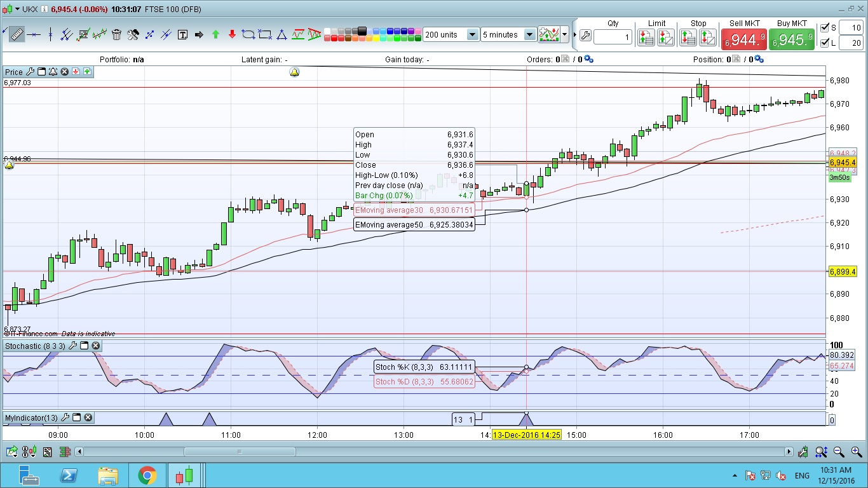The image size is (868, 488).
Task: Click the zoom in magnifier icon
Action: pyautogui.click(x=856, y=452)
